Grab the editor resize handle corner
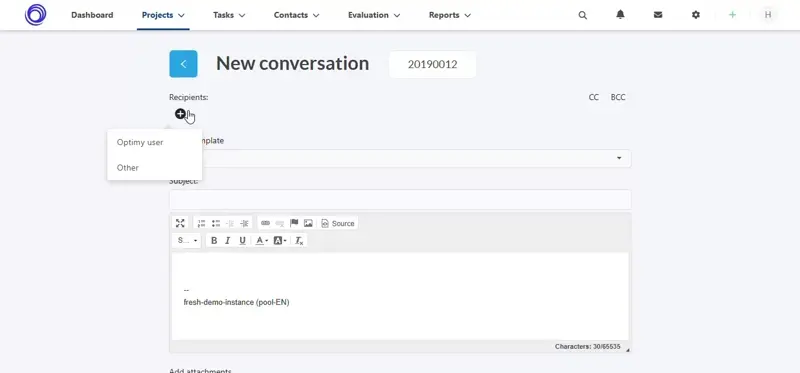 point(628,350)
